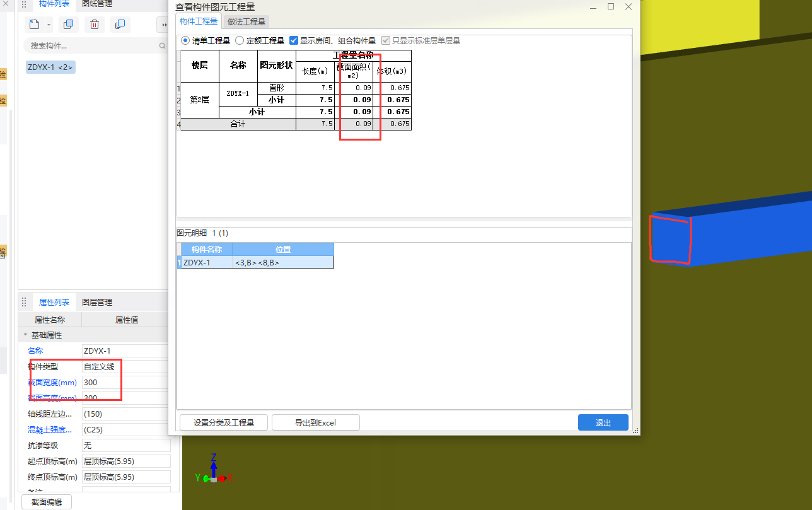This screenshot has height=510, width=812.
Task: Click the inter-floor copy component icon
Action: pos(119,25)
